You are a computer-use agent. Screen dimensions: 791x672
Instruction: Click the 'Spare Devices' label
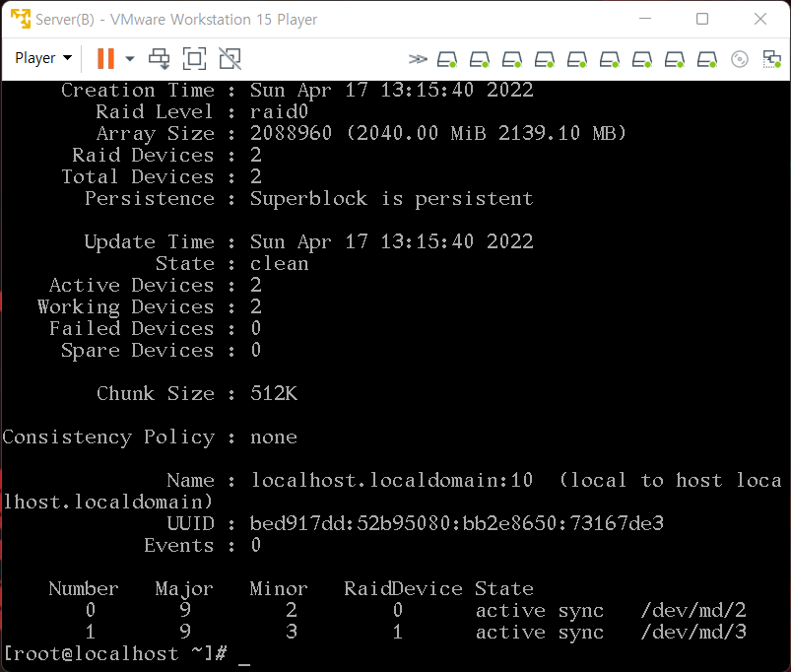(x=137, y=351)
